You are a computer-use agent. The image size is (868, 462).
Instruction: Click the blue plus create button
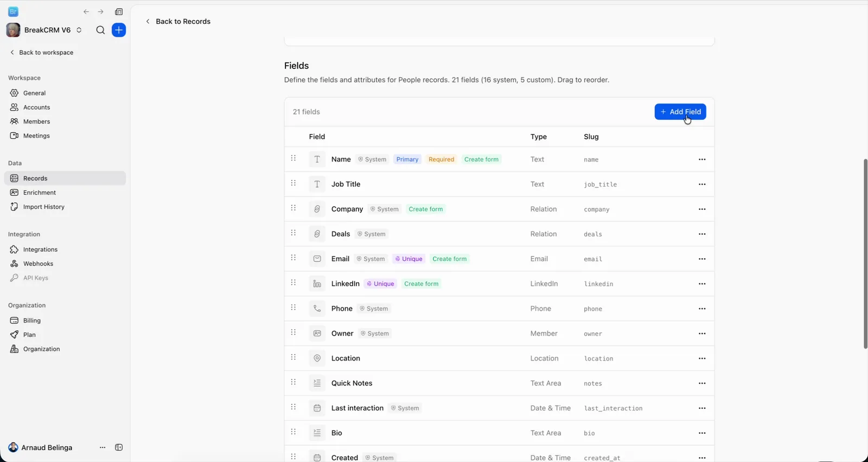(x=119, y=30)
